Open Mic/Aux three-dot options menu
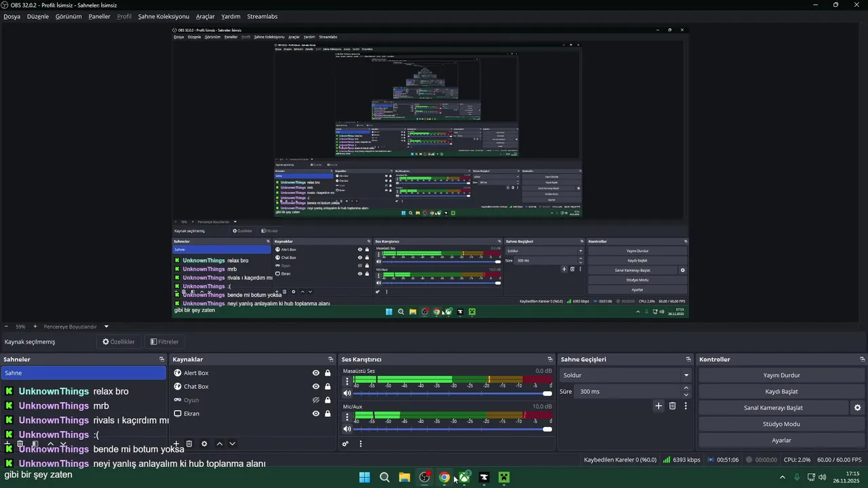Image resolution: width=868 pixels, height=488 pixels. 347,416
